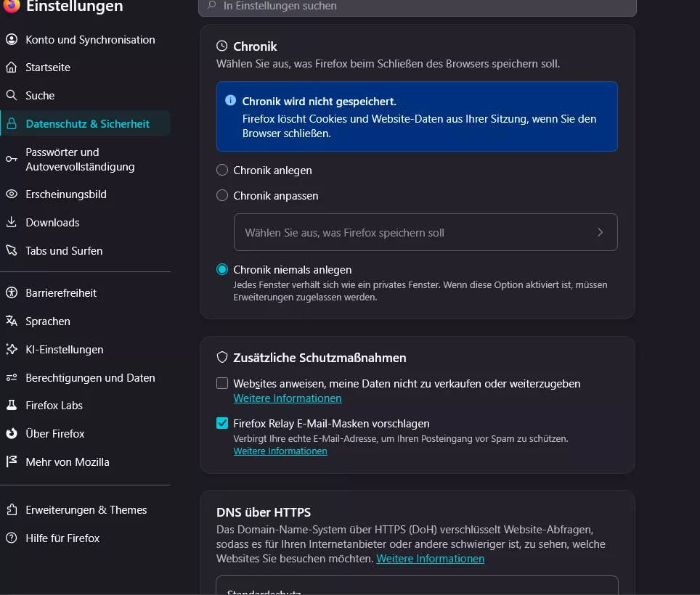Click the Firefox Labs flask icon
The width and height of the screenshot is (700, 595).
coord(12,405)
